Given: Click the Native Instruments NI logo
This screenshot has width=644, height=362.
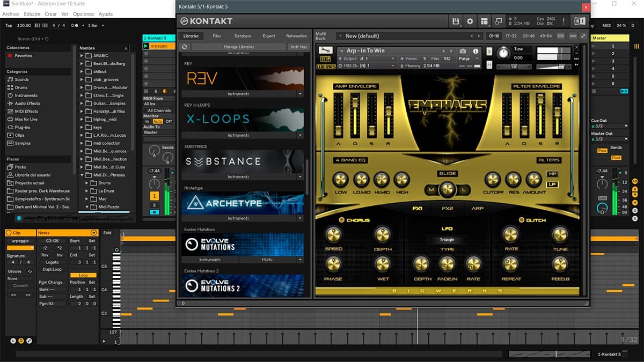Looking at the screenshot, I should pyautogui.click(x=580, y=21).
